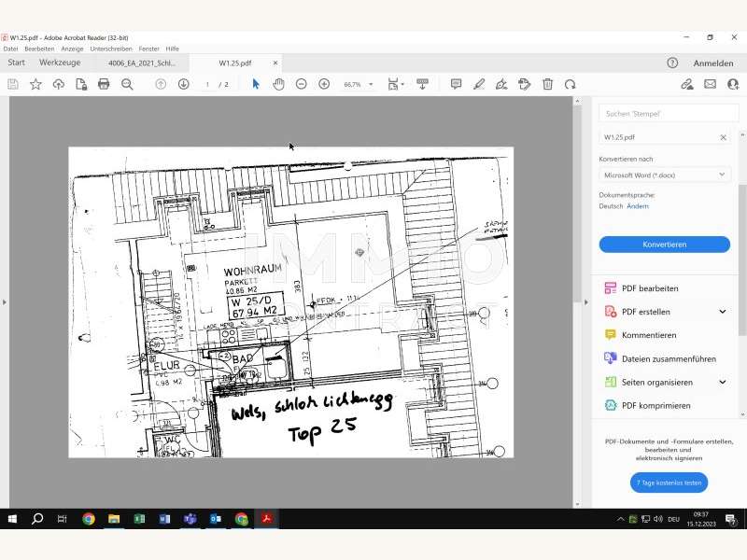The image size is (747, 560).
Task: Zoom out with the minus icon
Action: coord(301,84)
